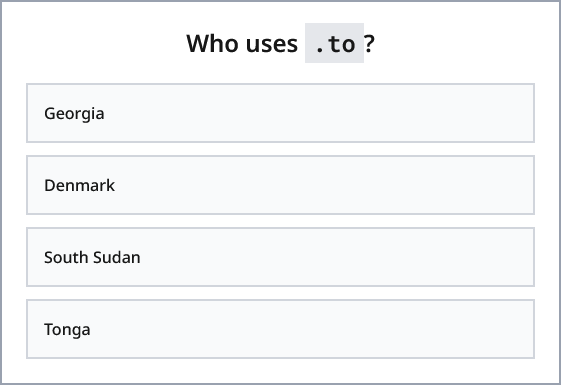The width and height of the screenshot is (561, 385).
Task: Pick South Sudan as the answer
Action: (280, 257)
